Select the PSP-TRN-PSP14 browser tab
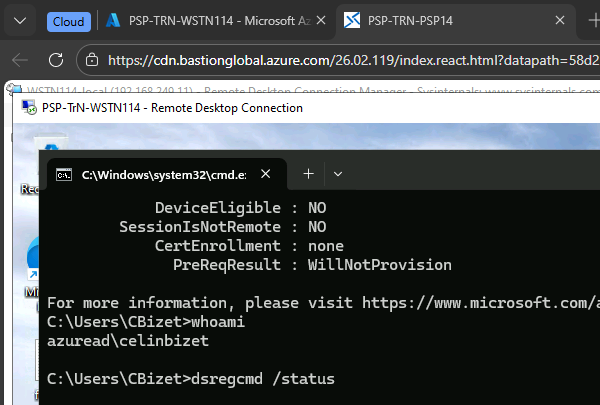Viewport: 600px width, 405px height. (x=455, y=21)
